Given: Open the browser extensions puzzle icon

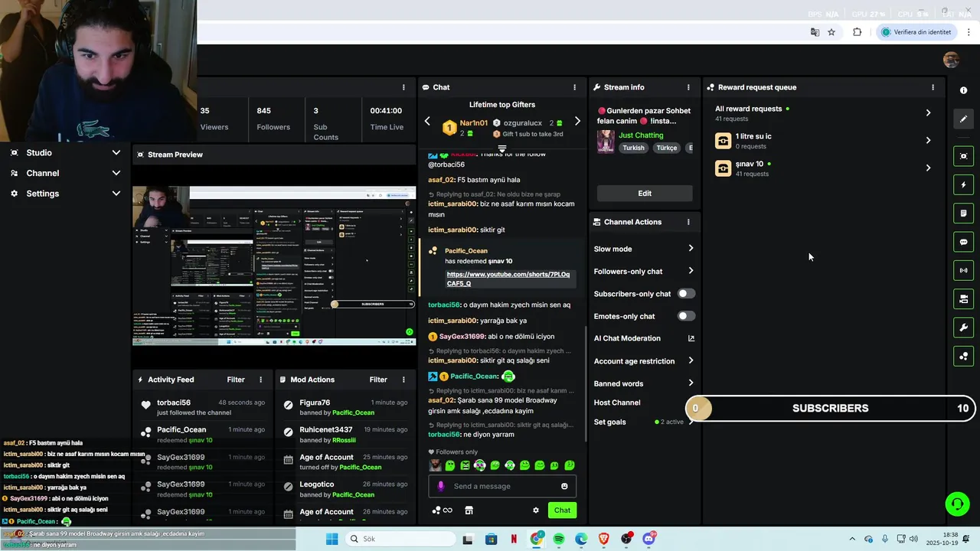Looking at the screenshot, I should (857, 32).
